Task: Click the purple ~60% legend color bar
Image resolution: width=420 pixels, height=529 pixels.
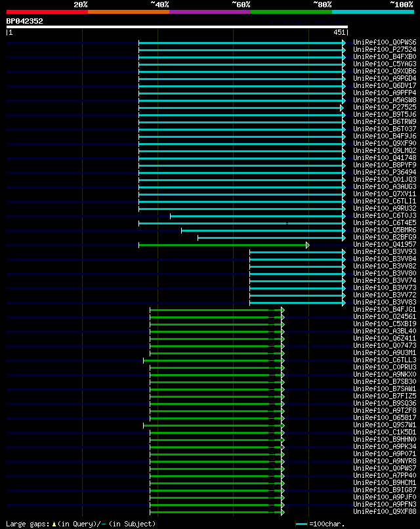Action: (210, 12)
